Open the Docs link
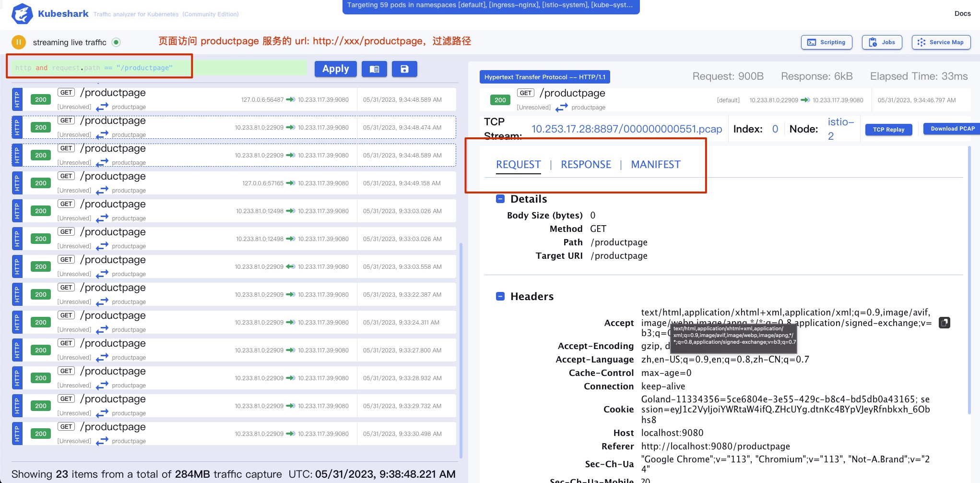Screen dimensions: 980x483 pyautogui.click(x=962, y=13)
